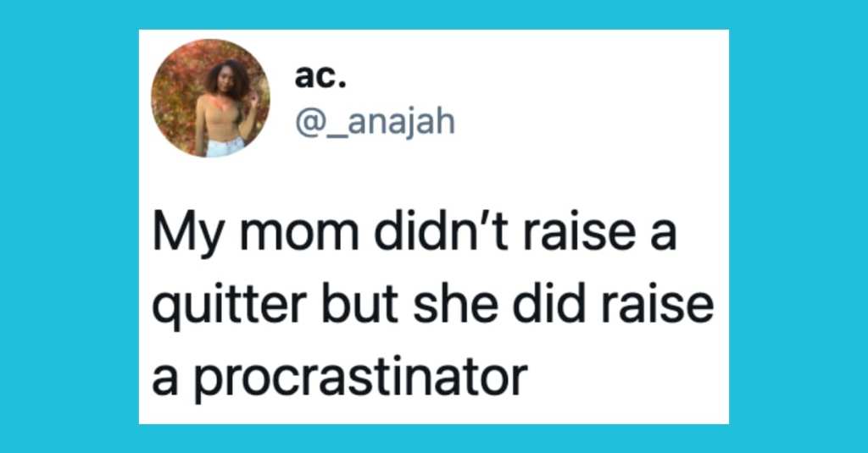Click the display name "ac."
This screenshot has width=868, height=453.
click(320, 77)
